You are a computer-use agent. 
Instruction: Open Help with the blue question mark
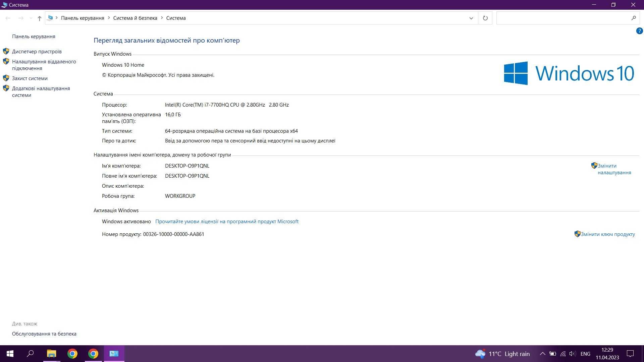639,31
